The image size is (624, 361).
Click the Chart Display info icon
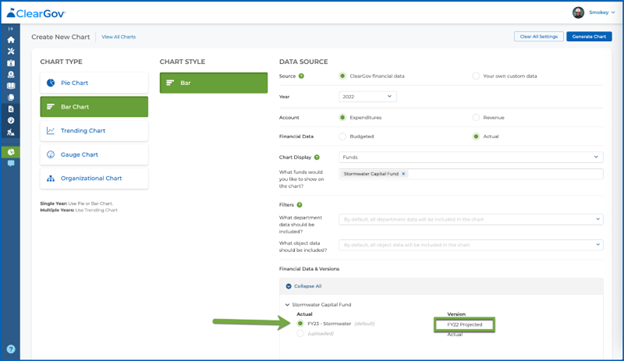point(317,157)
